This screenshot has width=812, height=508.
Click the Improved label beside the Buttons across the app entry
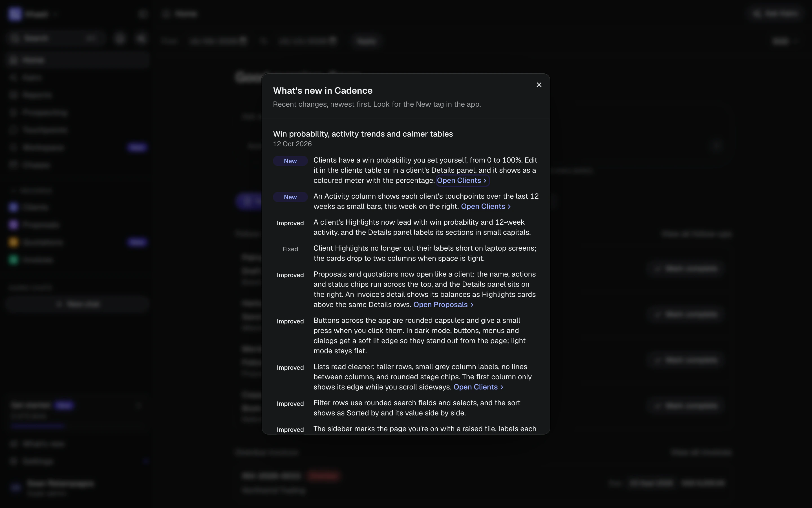pyautogui.click(x=290, y=321)
